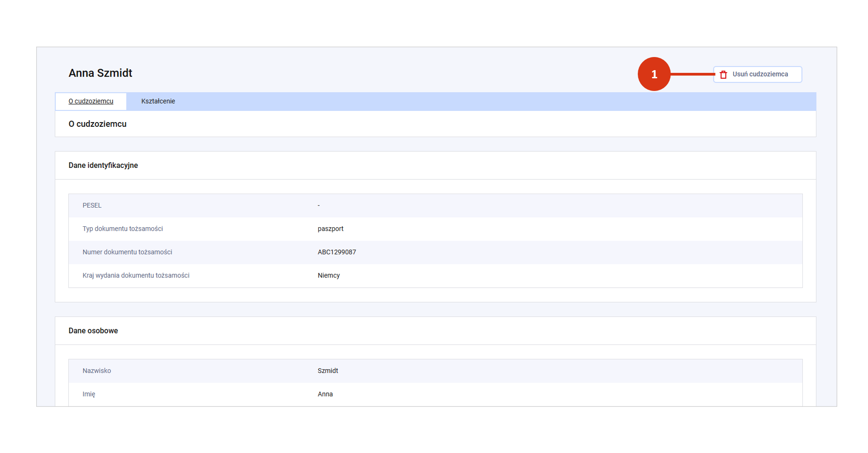Image resolution: width=868 pixels, height=453 pixels.
Task: Click the Imię label
Action: coord(89,394)
